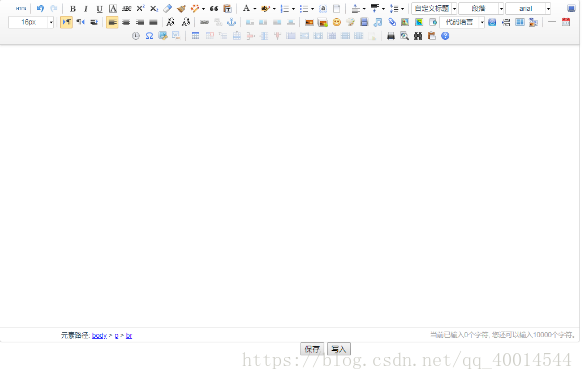This screenshot has width=583, height=380.
Task: Insert a table
Action: click(x=196, y=36)
